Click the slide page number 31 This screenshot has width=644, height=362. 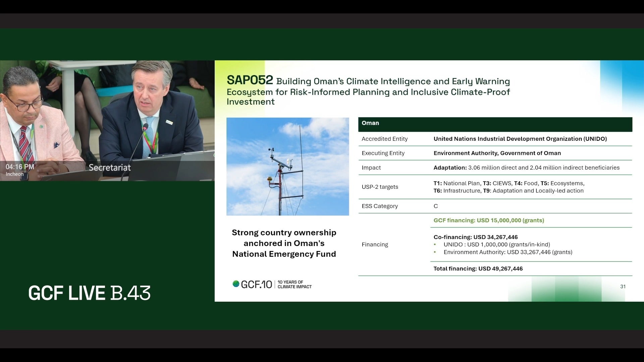[x=623, y=287]
